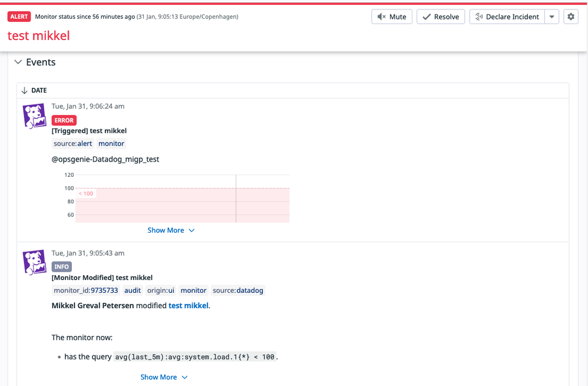This screenshot has height=386, width=588.
Task: Mute the test mikkel monitor
Action: click(391, 17)
